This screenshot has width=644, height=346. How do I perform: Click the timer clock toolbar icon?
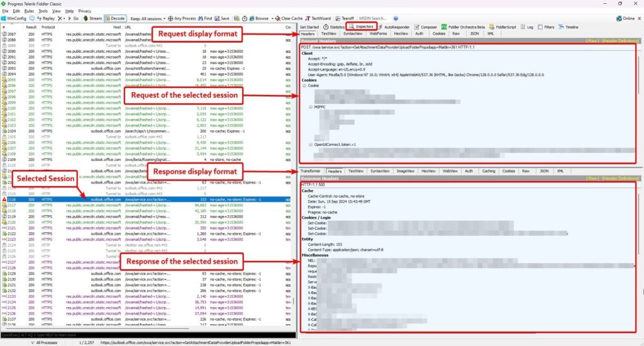[245, 18]
